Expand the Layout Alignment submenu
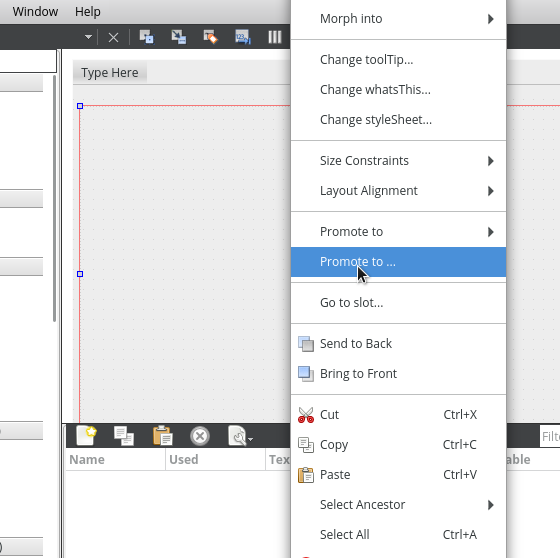 click(398, 191)
